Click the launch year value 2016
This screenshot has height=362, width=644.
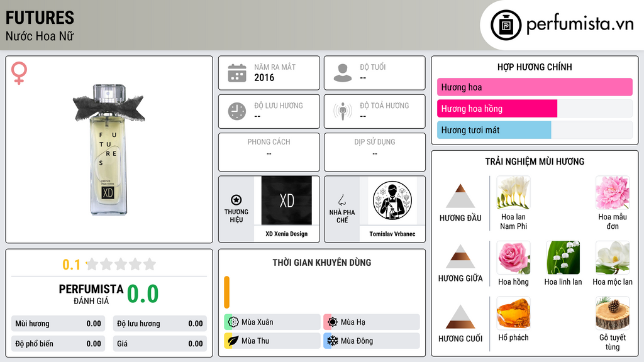[x=264, y=77]
